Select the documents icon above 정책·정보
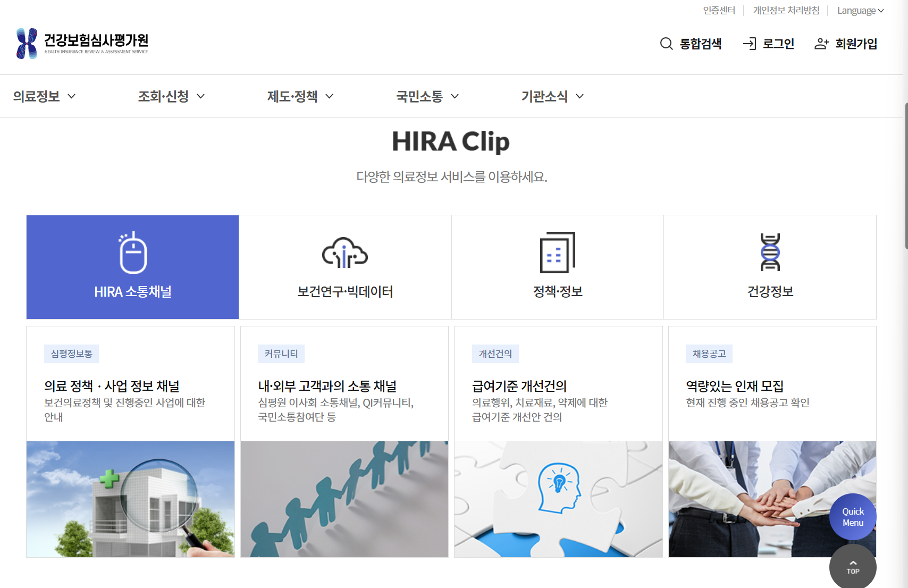The height and width of the screenshot is (588, 908). (x=557, y=252)
